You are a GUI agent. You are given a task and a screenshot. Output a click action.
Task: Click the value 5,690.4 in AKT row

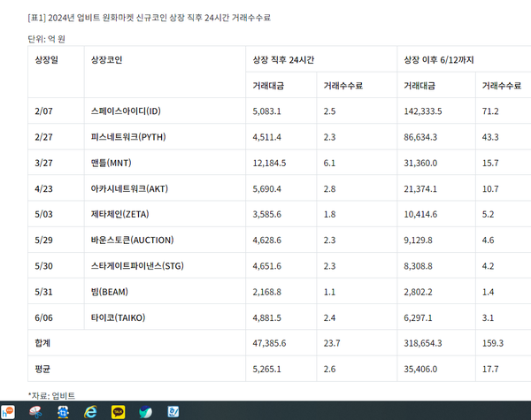click(267, 188)
